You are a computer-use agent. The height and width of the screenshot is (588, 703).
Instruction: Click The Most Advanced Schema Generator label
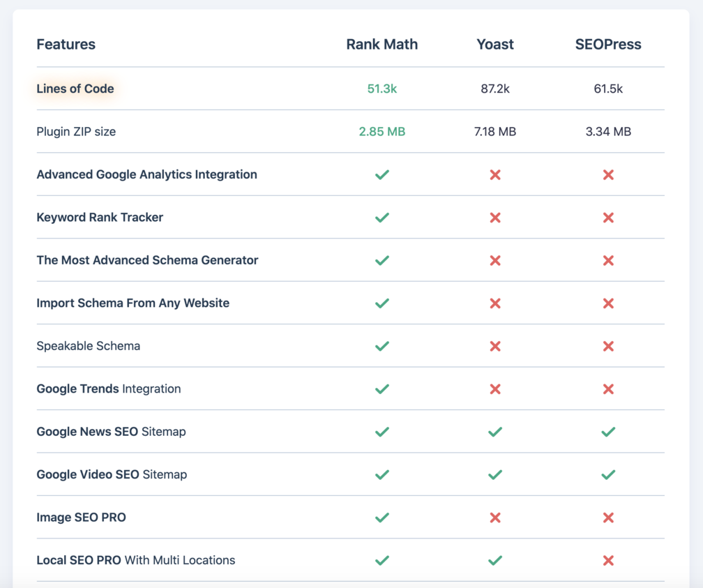point(148,260)
